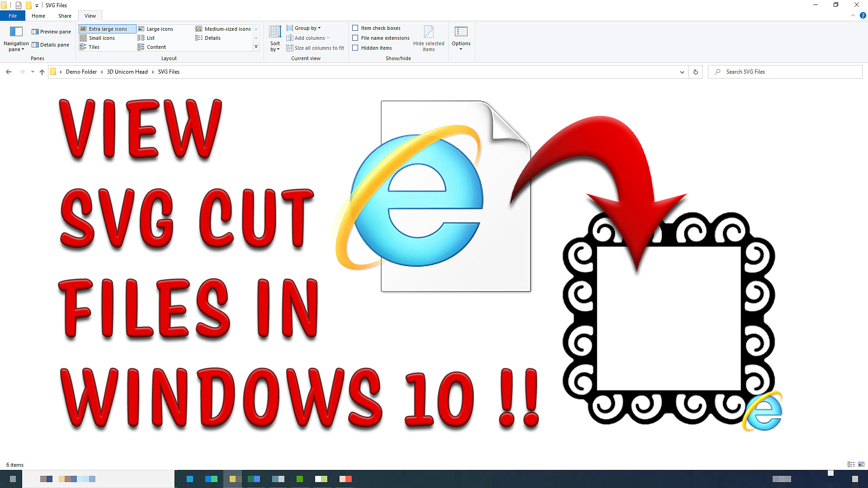The image size is (868, 488).
Task: Expand the address bar history dropdown
Action: 683,71
